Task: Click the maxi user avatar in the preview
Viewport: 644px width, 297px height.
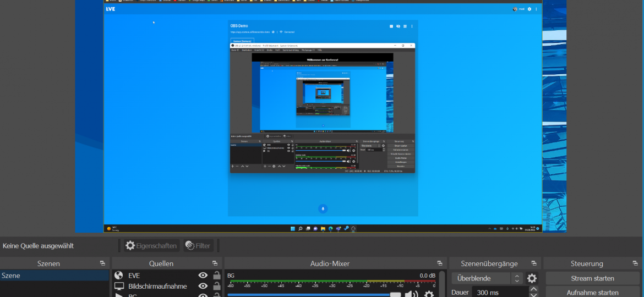Action: coord(515,9)
